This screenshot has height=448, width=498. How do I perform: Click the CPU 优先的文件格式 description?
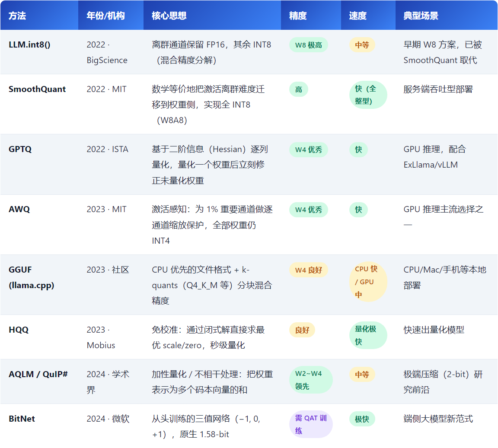(x=212, y=285)
